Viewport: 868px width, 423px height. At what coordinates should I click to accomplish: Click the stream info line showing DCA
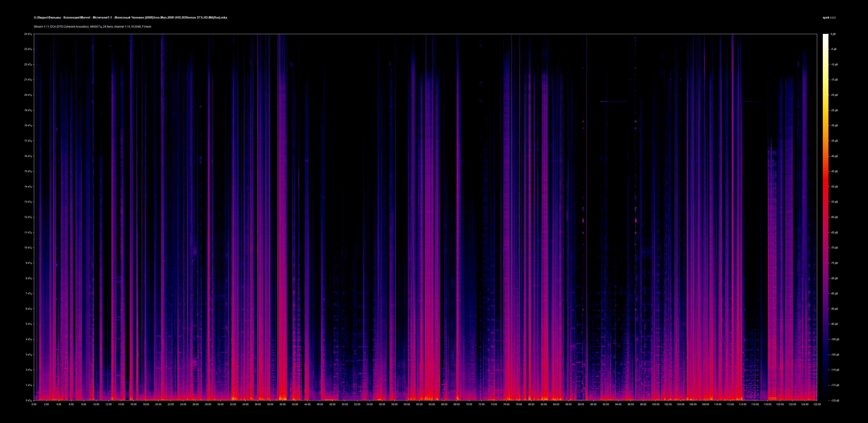tap(92, 27)
